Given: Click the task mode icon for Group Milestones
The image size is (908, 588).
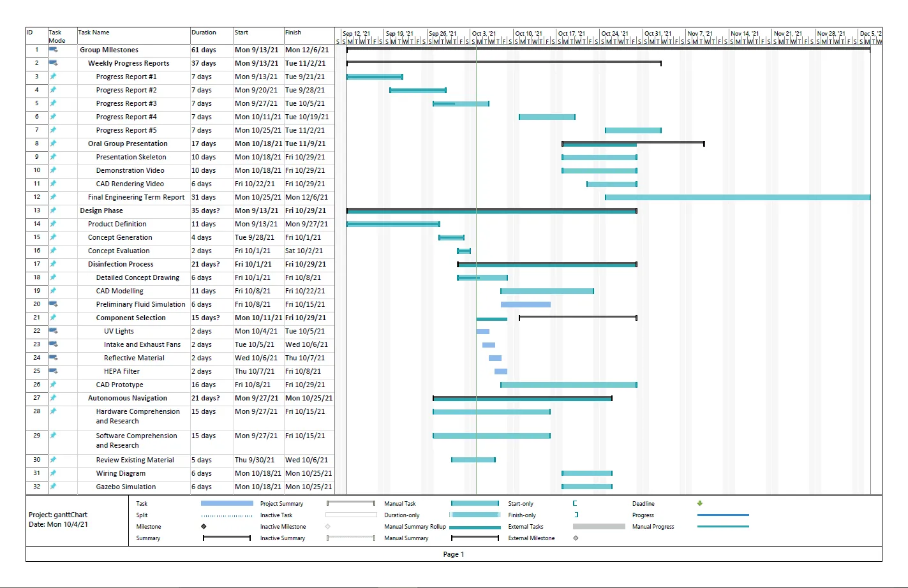Looking at the screenshot, I should point(54,50).
